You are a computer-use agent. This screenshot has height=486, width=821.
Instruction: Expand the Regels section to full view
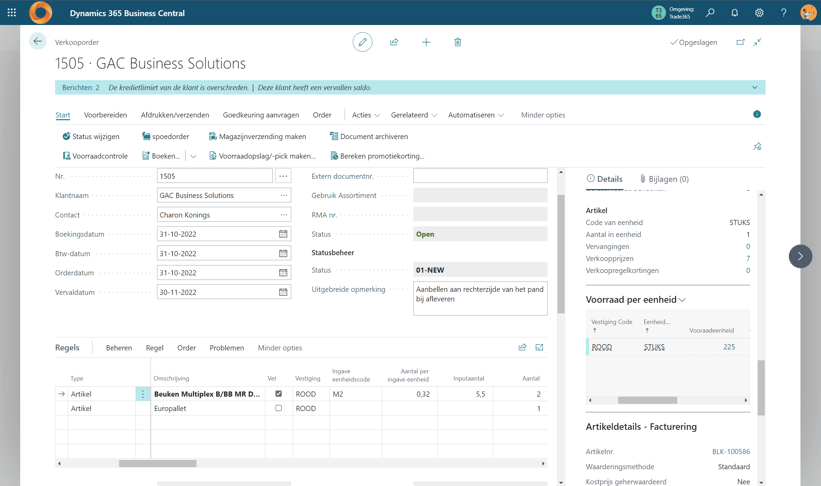click(x=539, y=347)
